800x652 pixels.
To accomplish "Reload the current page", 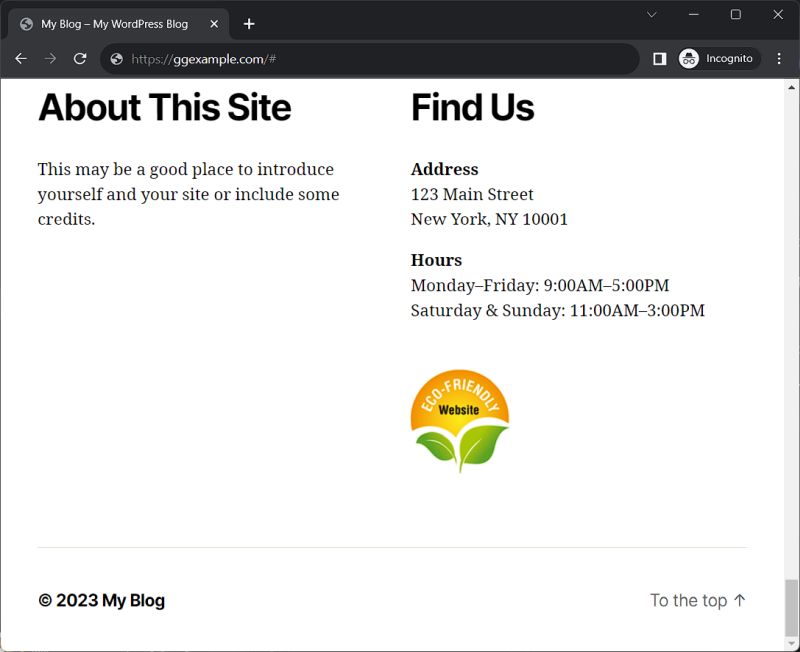I will [80, 59].
